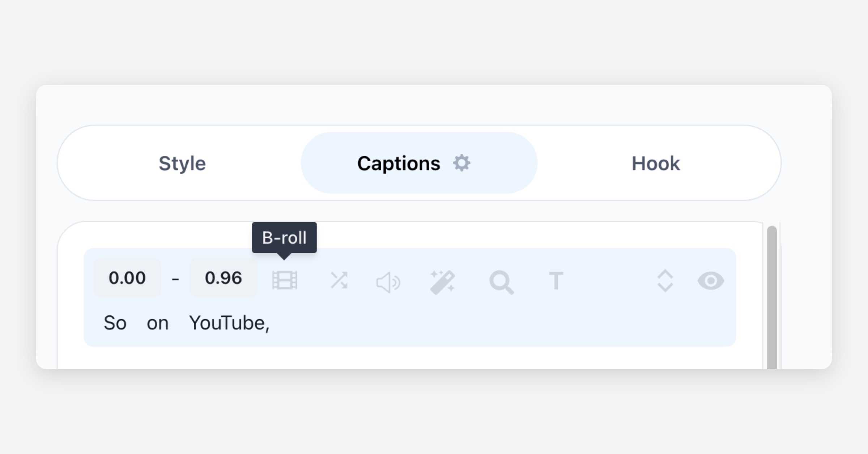
Task: Edit the 0.00 start time field
Action: click(127, 278)
